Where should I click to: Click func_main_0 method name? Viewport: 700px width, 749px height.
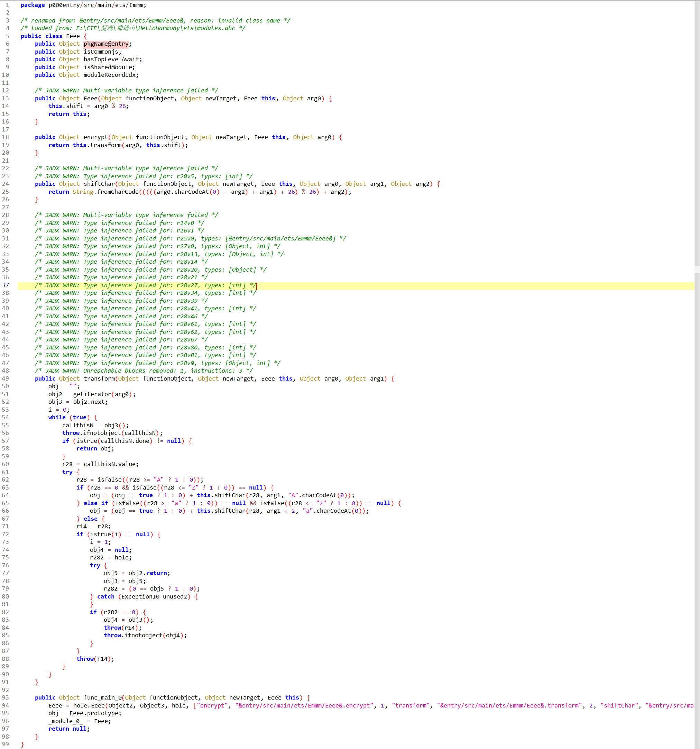[x=103, y=698]
